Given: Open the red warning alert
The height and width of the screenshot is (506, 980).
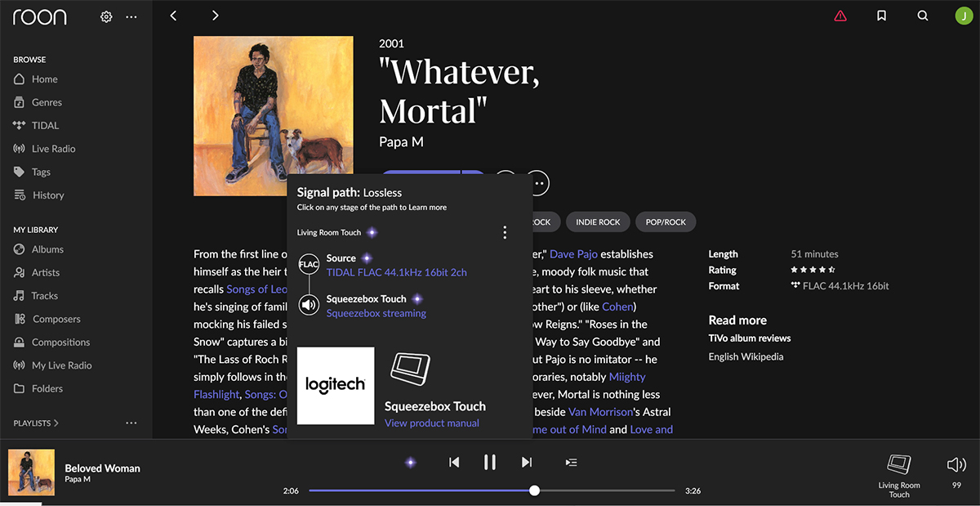Looking at the screenshot, I should pyautogui.click(x=840, y=16).
